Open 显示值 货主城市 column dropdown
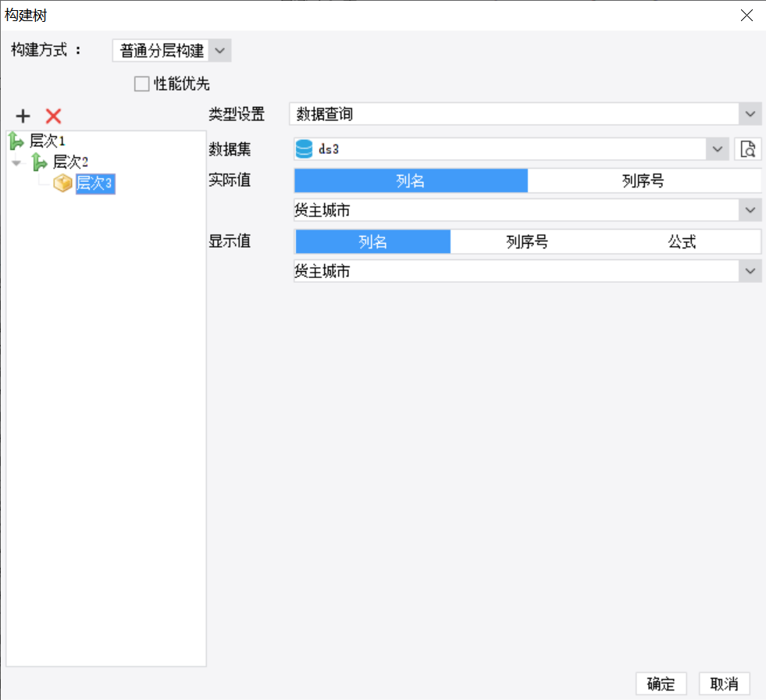This screenshot has height=700, width=766. pos(750,271)
